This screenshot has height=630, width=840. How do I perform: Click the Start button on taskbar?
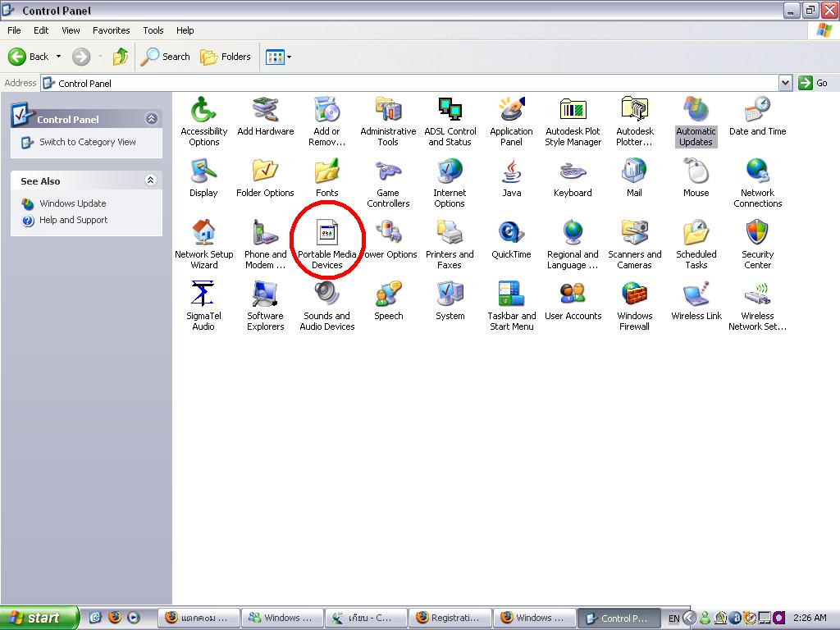[x=39, y=618]
